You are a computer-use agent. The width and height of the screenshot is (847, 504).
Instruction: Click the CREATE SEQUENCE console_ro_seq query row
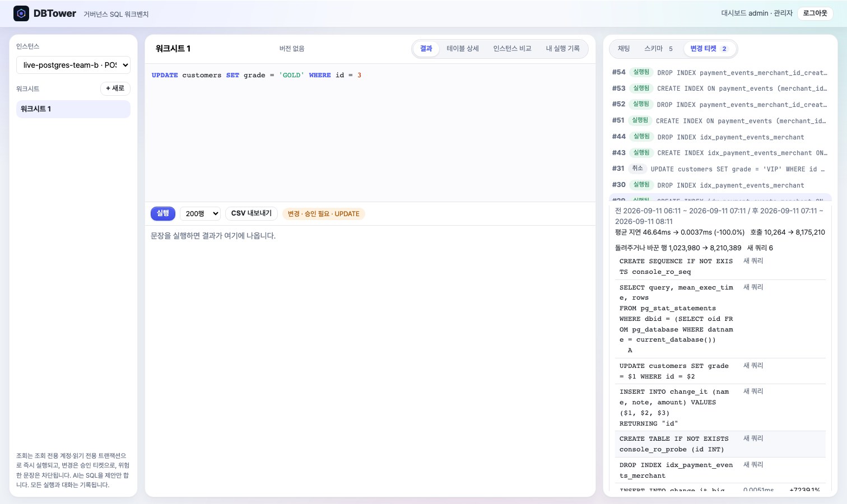click(720, 267)
